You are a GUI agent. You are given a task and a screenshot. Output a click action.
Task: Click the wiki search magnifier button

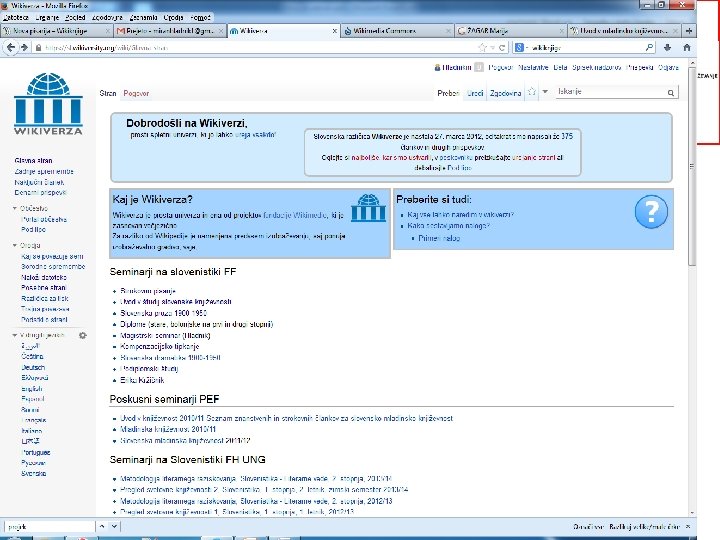[x=670, y=93]
